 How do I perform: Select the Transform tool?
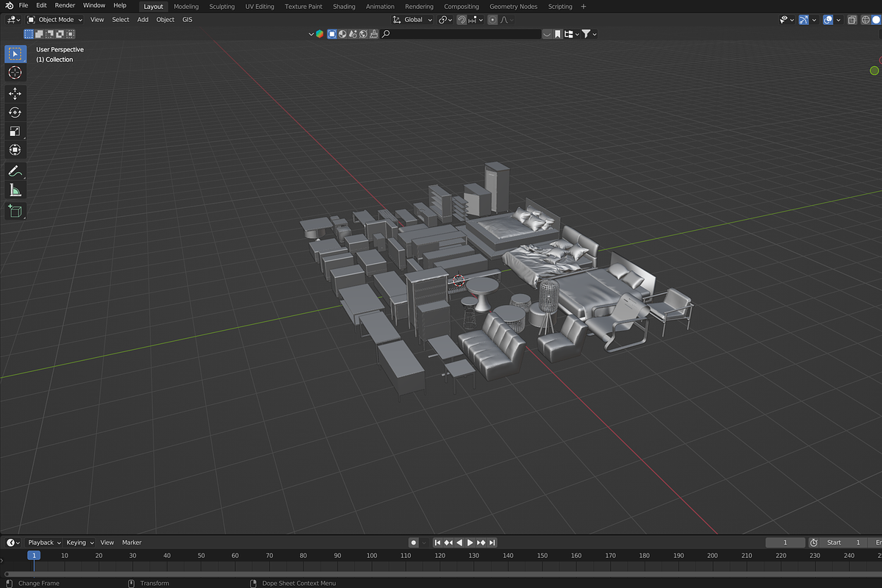tap(15, 150)
